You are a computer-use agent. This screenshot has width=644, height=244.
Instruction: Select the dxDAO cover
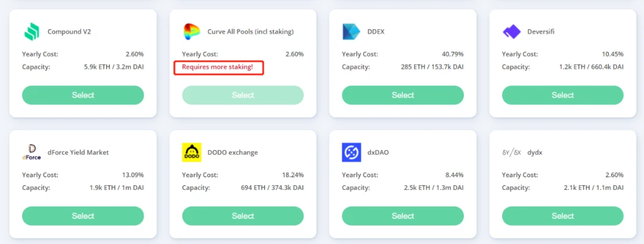tap(403, 215)
